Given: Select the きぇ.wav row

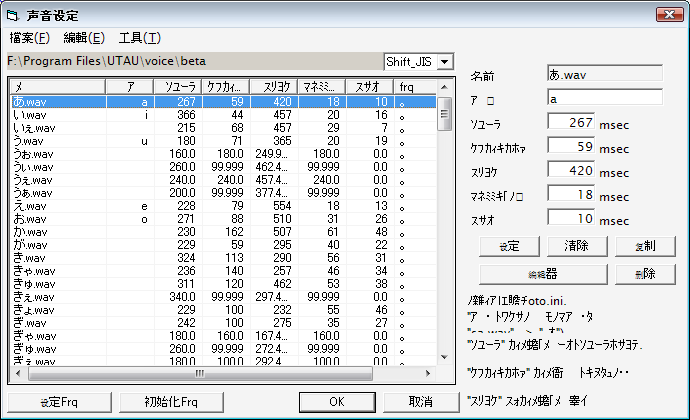Looking at the screenshot, I should tap(224, 297).
